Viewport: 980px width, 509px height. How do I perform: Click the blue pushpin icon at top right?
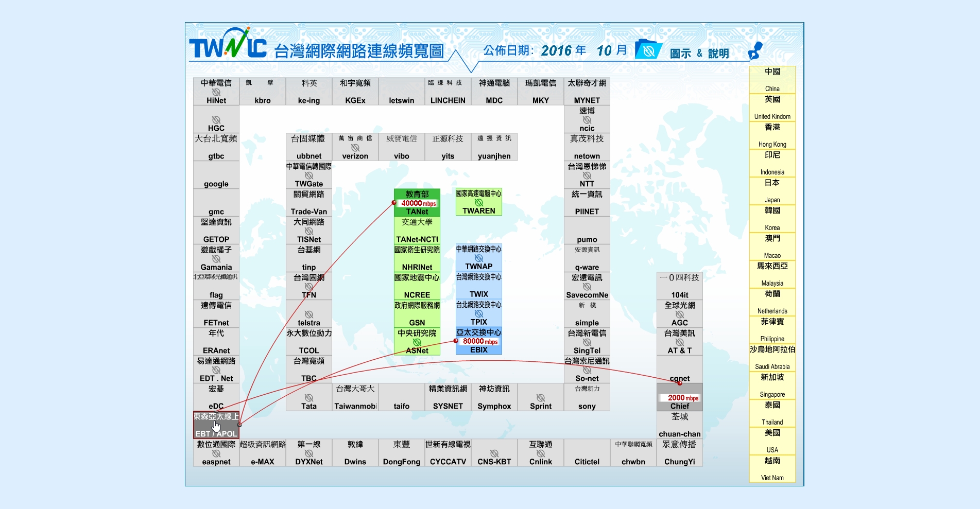(755, 51)
